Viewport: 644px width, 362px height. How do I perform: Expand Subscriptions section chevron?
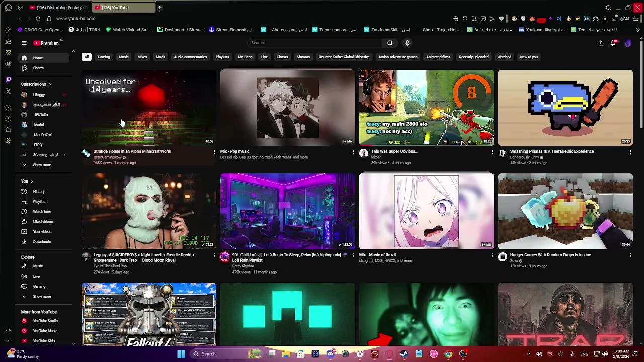50,84
